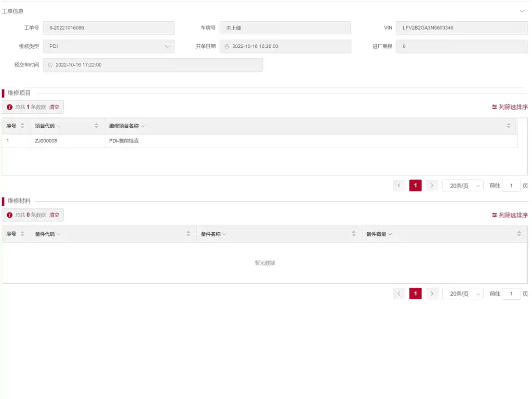
Task: Click 清空 in the 维修项目 section
Action: click(54, 107)
